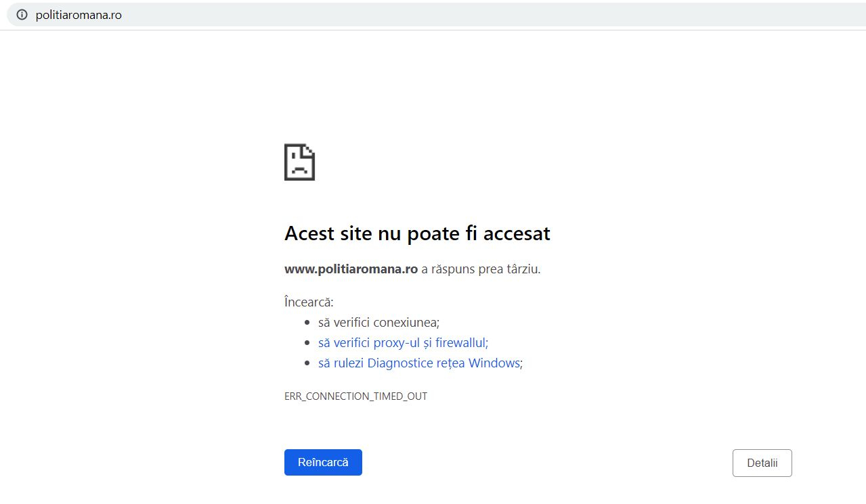This screenshot has height=504, width=866.
Task: Click the address bar showing politiaromana.ro
Action: point(78,14)
